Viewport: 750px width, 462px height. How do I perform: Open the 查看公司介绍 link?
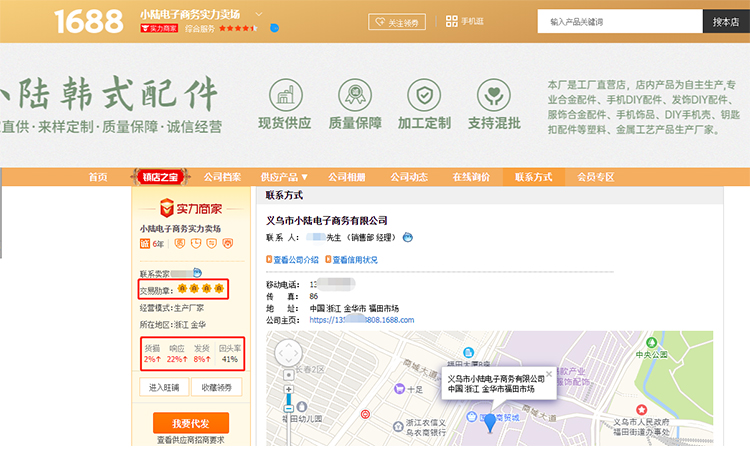point(296,260)
